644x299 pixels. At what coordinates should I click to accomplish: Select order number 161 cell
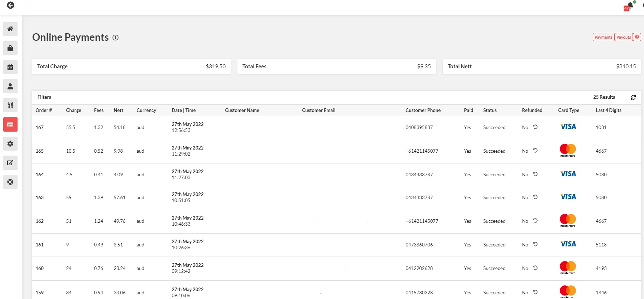point(40,245)
